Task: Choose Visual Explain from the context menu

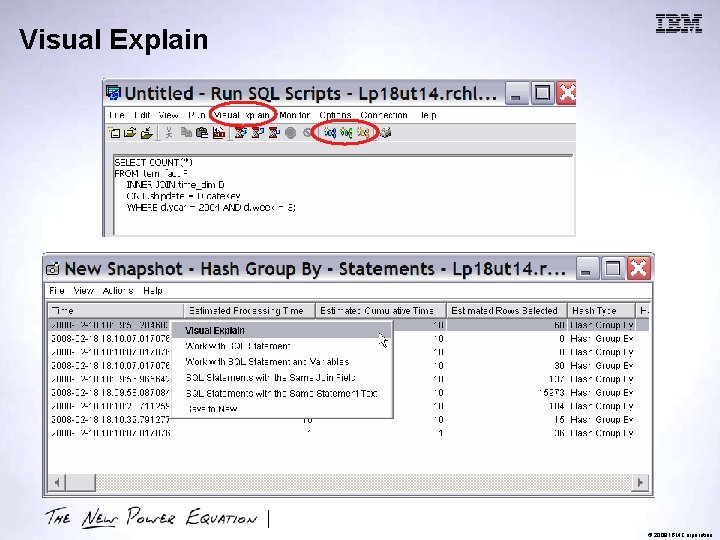Action: point(281,330)
